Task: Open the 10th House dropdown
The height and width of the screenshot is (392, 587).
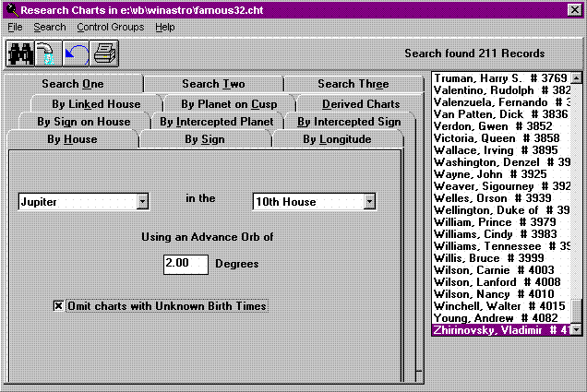Action: pos(369,201)
